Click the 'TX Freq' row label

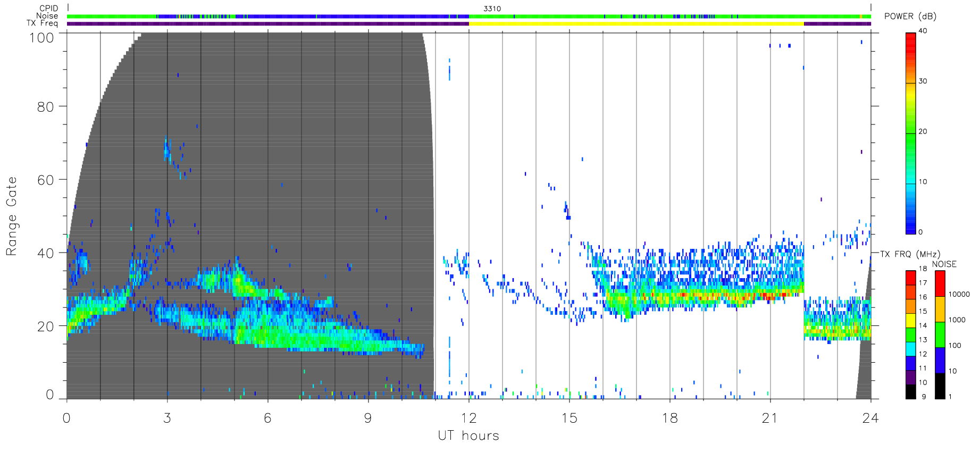tap(43, 23)
